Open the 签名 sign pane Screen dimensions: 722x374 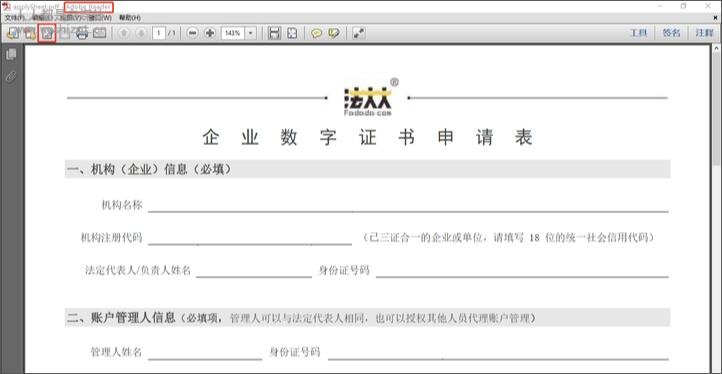[x=671, y=33]
